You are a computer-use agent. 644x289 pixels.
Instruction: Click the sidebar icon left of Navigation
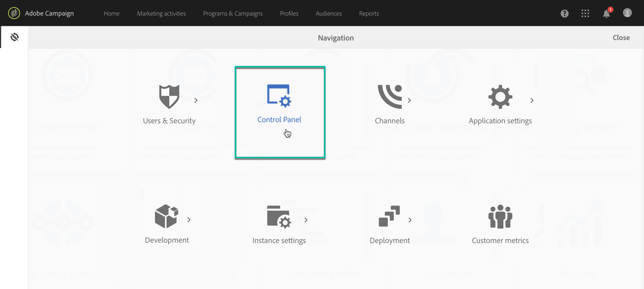(x=14, y=37)
